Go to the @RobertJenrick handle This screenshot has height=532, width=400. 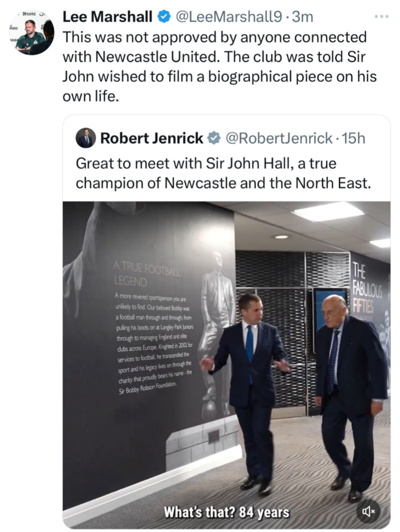(x=279, y=138)
